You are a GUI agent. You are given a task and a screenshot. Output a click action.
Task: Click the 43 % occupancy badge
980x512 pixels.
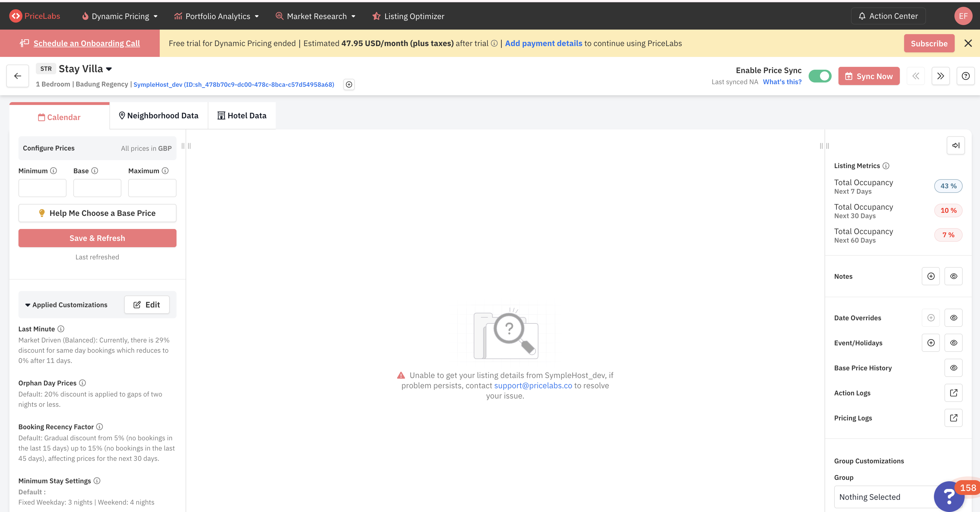tap(948, 186)
